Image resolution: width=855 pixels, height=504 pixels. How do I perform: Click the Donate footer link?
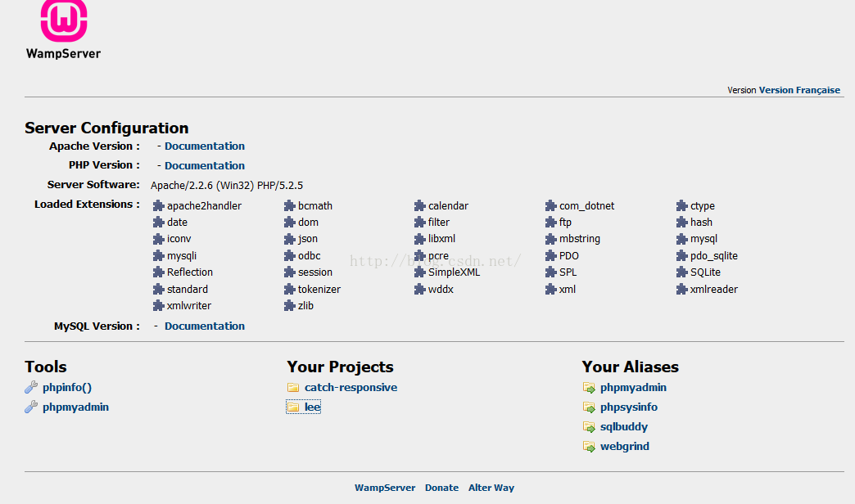click(441, 488)
